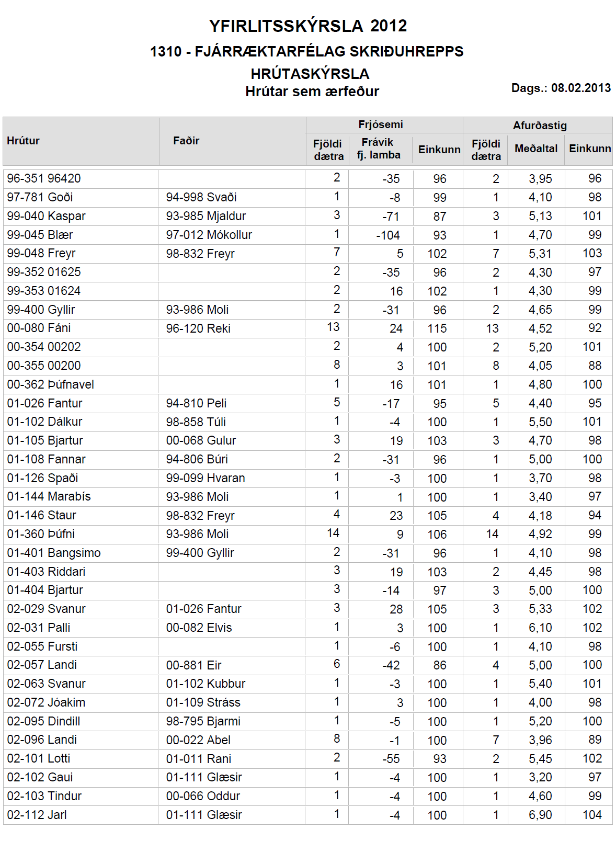The width and height of the screenshot is (616, 841).
Task: Click the heading 'HRÚTASKÝRSLA'
Action: point(310,74)
